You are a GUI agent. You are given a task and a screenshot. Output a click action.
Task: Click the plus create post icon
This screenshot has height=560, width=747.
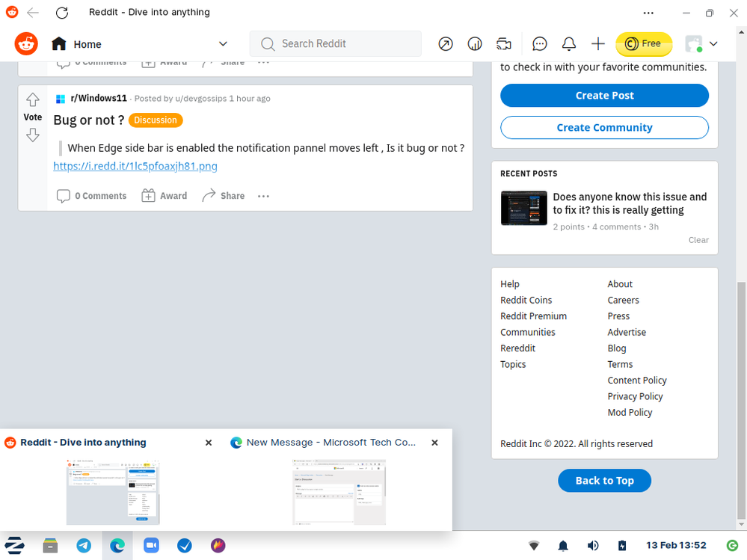coord(598,44)
